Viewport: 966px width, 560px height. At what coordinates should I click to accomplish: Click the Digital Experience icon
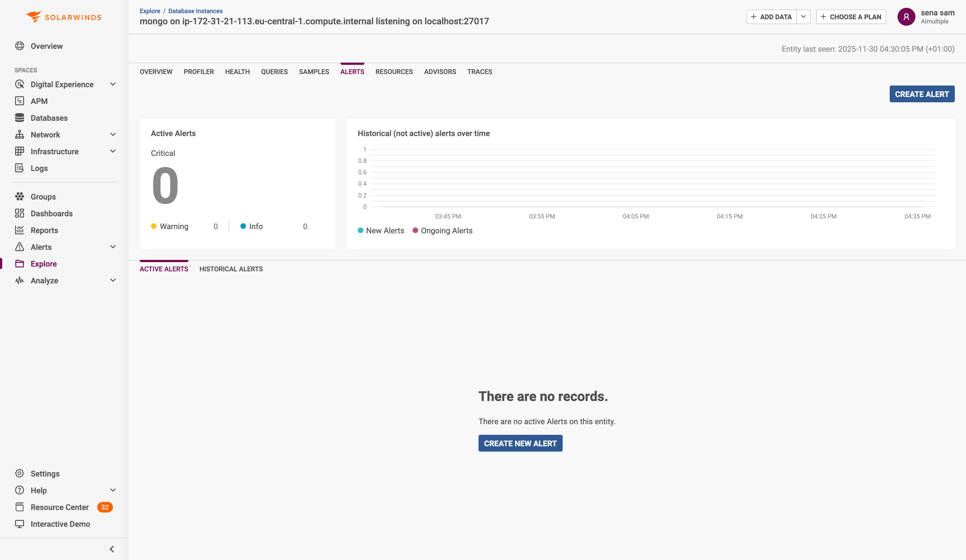coord(20,84)
